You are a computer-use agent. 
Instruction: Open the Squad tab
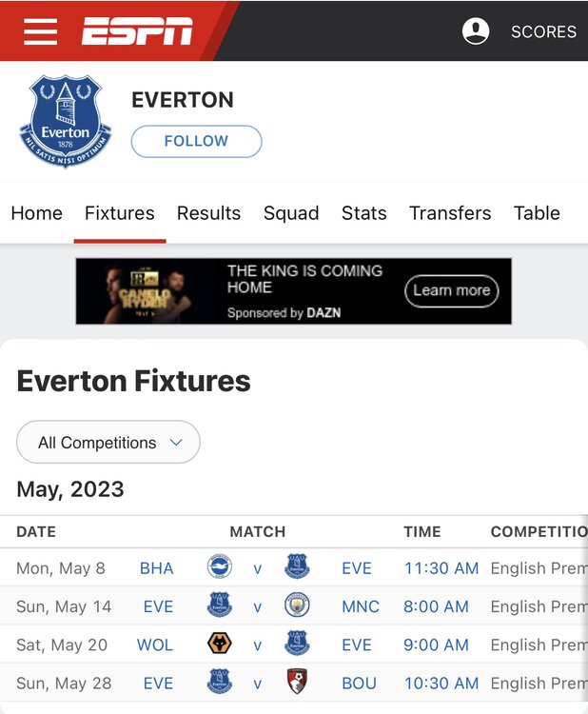point(291,213)
